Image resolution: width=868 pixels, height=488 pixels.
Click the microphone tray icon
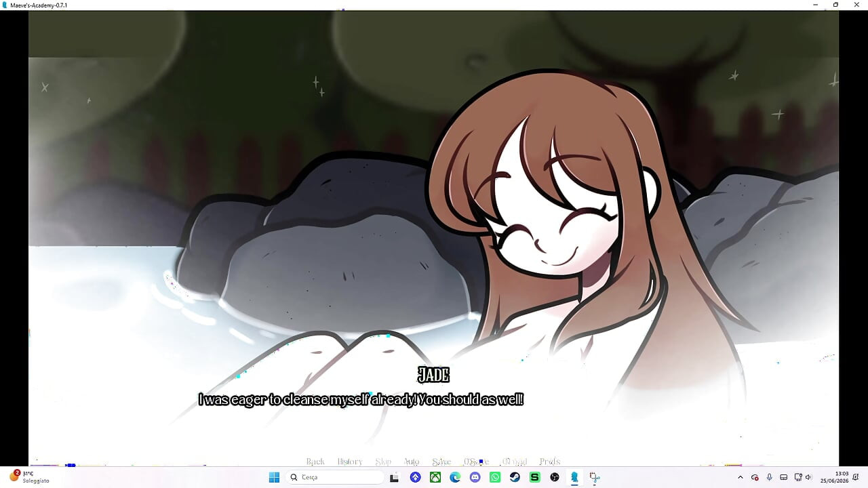coord(769,477)
